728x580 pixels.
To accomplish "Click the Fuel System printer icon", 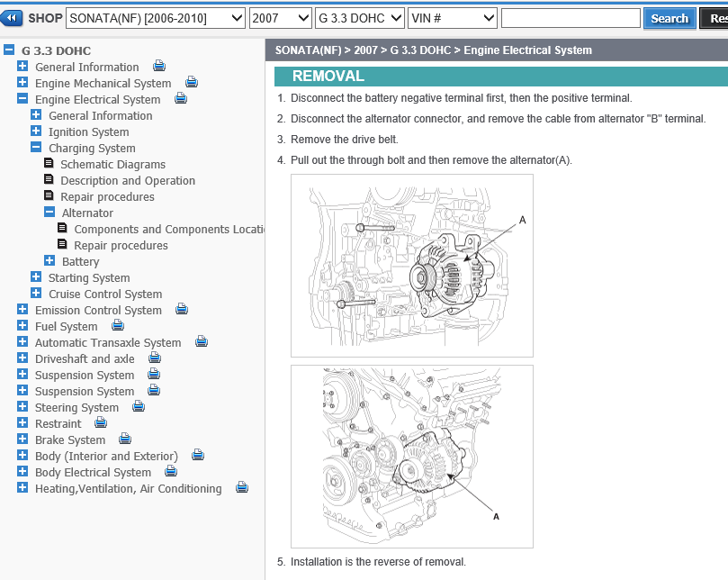I will pos(118,325).
